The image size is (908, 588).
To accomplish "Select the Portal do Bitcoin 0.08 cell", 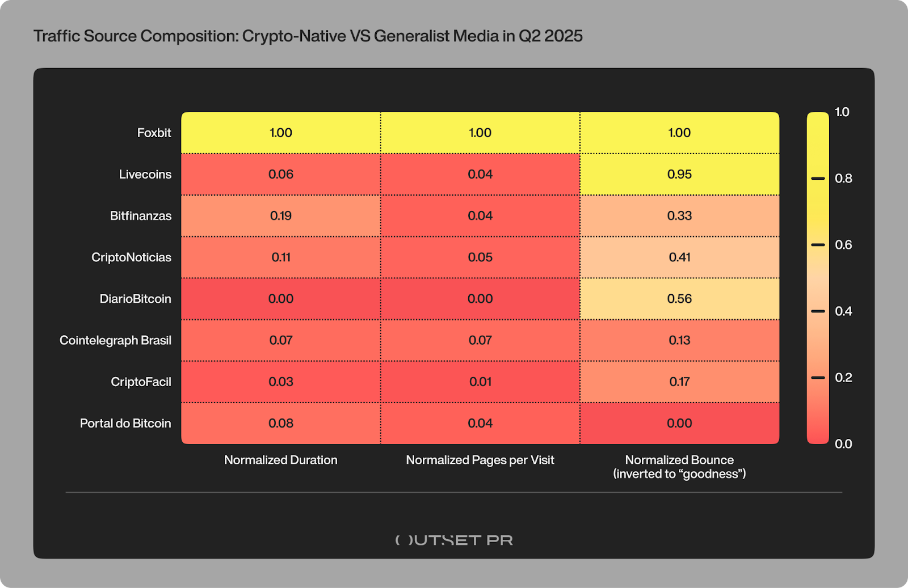I will pyautogui.click(x=281, y=423).
